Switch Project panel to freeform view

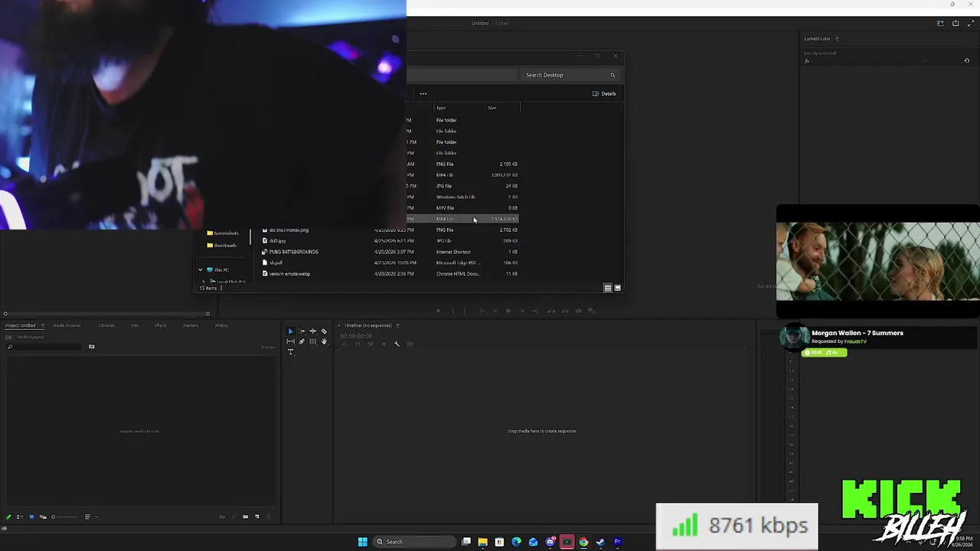[43, 517]
